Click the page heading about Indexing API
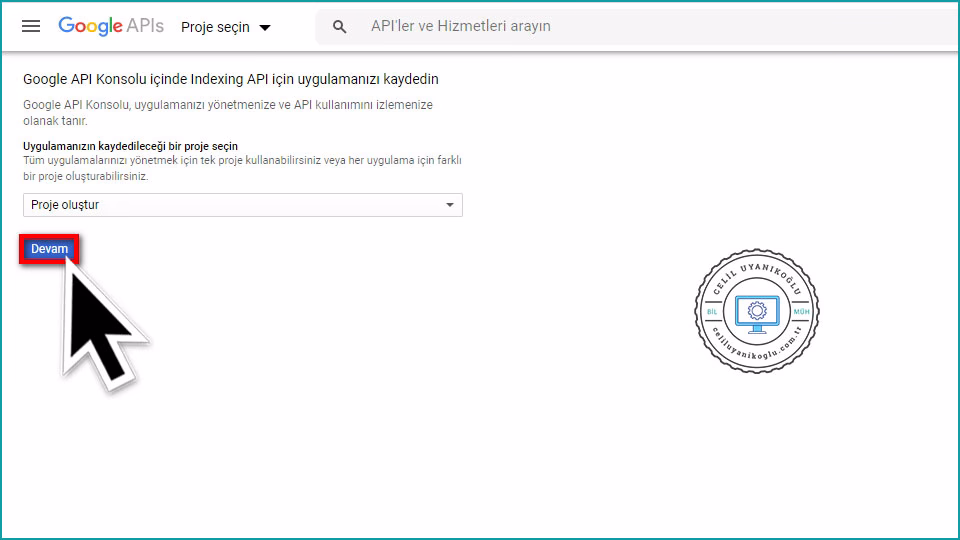Viewport: 960px width, 540px height. 231,79
